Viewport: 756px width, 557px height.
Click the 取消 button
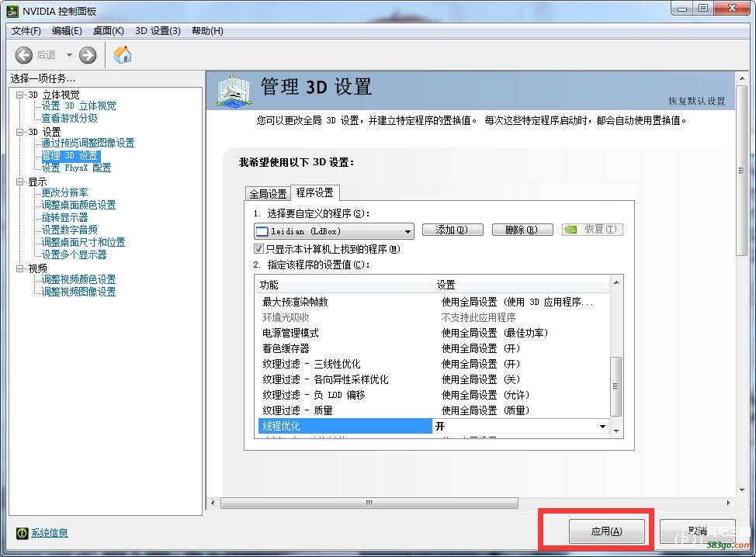697,531
